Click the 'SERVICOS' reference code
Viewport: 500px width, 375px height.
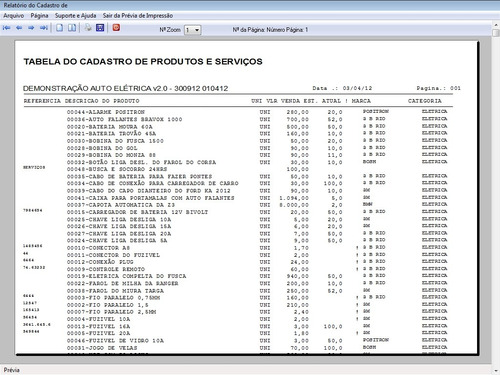(x=34, y=167)
